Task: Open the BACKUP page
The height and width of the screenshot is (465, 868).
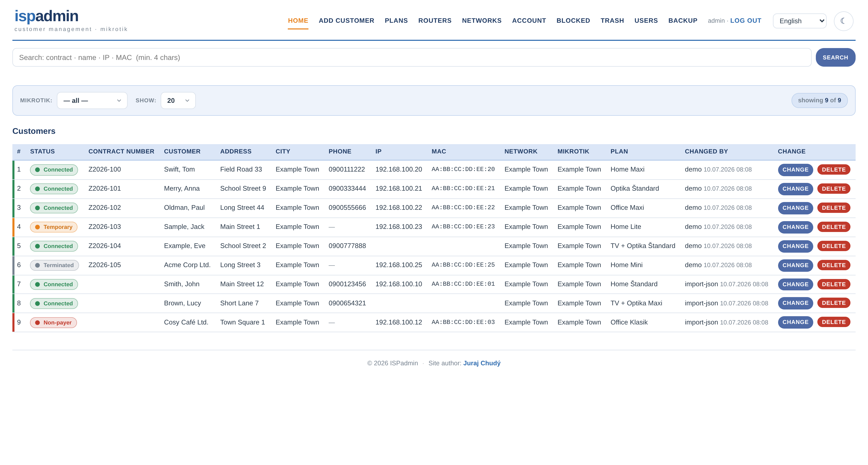Action: pos(683,21)
